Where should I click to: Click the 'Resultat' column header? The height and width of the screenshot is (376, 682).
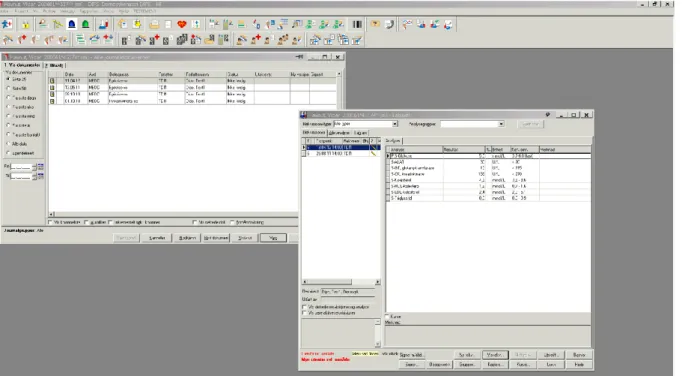pyautogui.click(x=463, y=149)
